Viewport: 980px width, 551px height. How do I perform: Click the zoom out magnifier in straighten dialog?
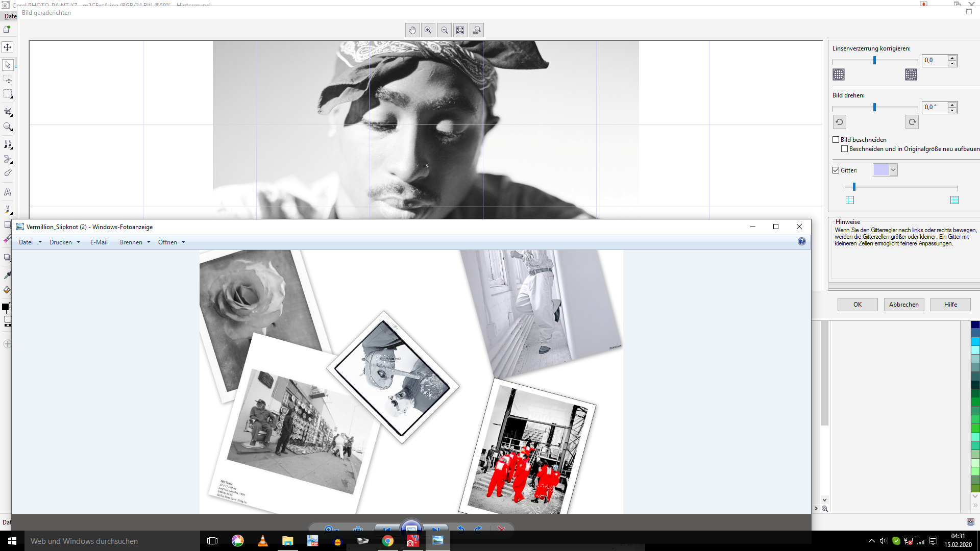(445, 30)
